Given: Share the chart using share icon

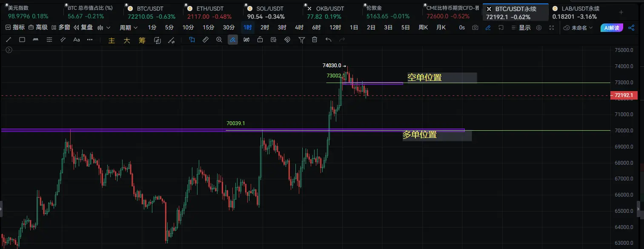Looking at the screenshot, I should [631, 28].
